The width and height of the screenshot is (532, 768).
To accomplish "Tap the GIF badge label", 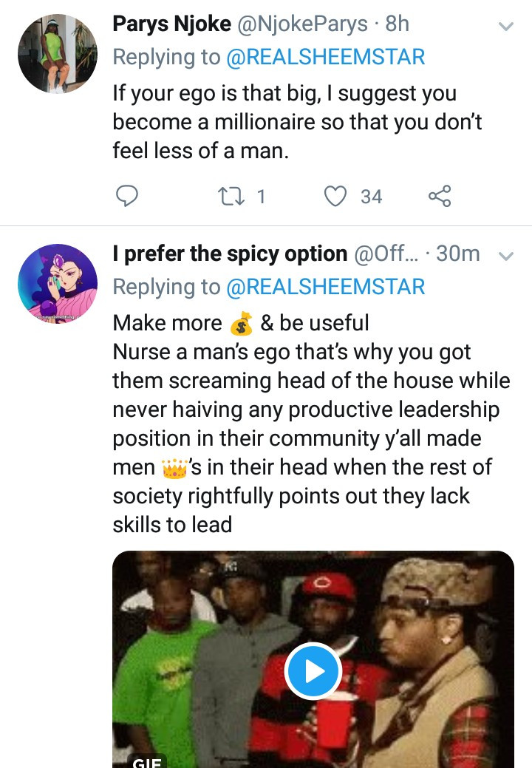I will 147,761.
